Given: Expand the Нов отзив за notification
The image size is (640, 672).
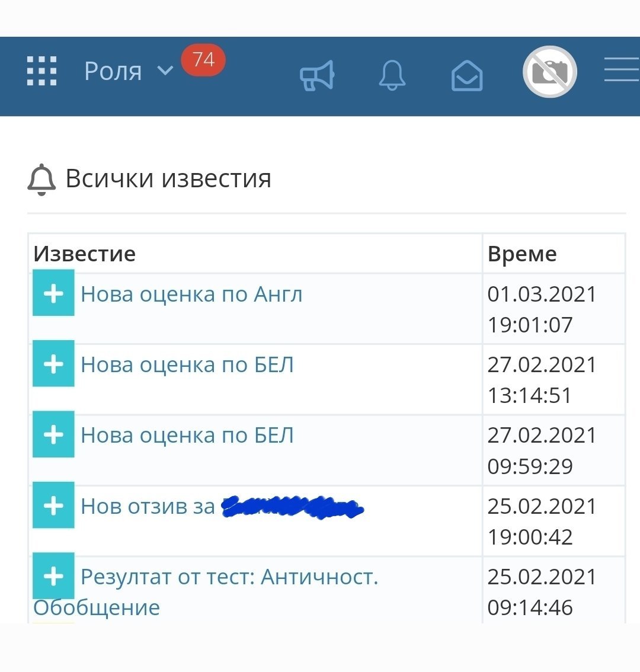Looking at the screenshot, I should click(x=53, y=505).
